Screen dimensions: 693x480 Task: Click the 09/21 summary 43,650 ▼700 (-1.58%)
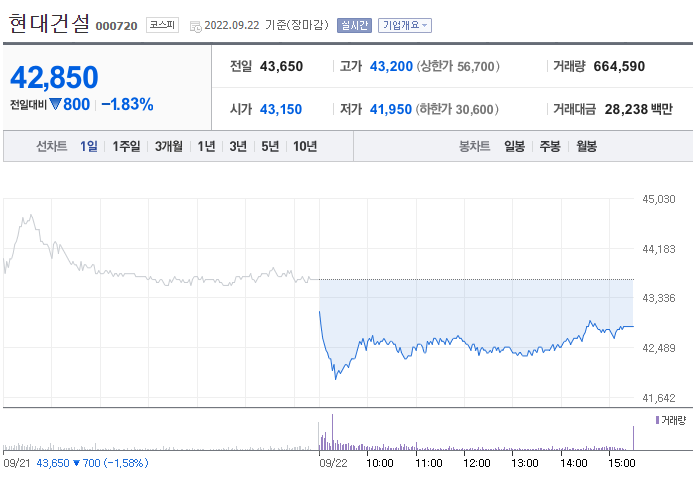tap(92, 463)
